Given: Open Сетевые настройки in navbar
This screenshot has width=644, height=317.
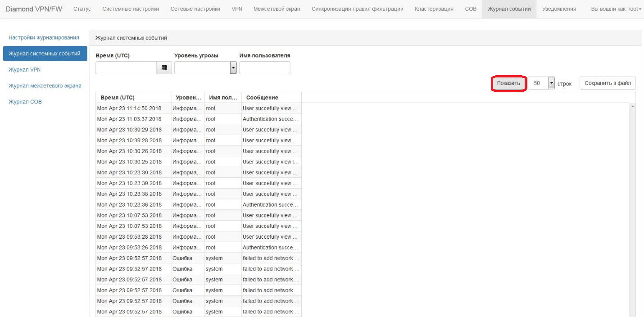Looking at the screenshot, I should [x=195, y=9].
